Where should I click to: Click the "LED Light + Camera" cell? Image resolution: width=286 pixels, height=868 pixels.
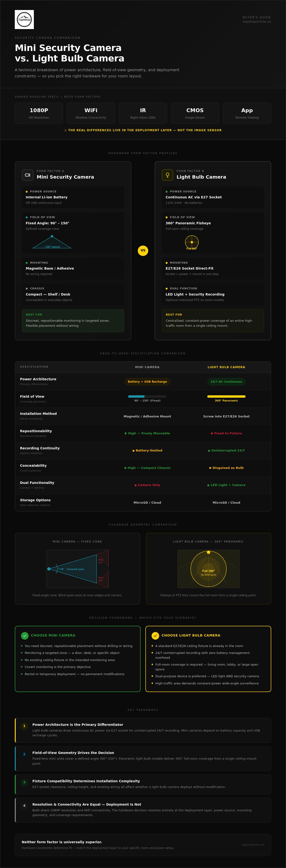click(226, 485)
